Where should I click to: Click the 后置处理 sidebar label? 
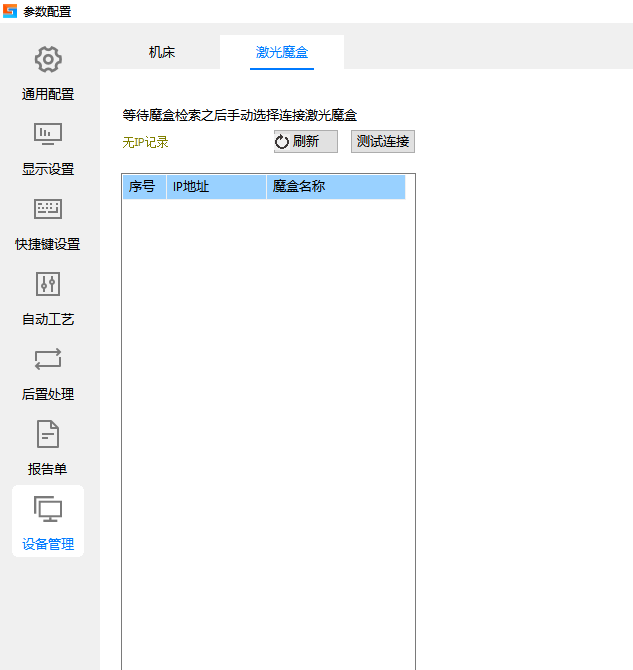(x=48, y=394)
